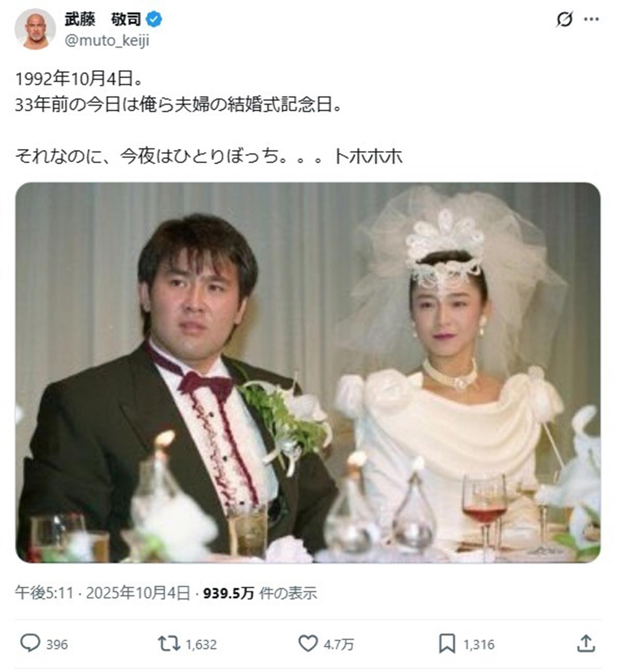Open the wedding photo attachment
The height and width of the screenshot is (672, 618).
point(308,372)
